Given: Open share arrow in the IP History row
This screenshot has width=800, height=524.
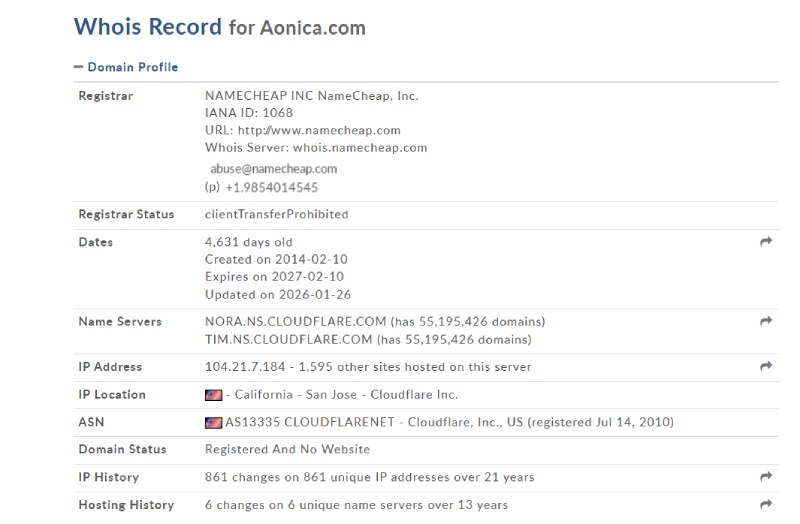Looking at the screenshot, I should [766, 477].
